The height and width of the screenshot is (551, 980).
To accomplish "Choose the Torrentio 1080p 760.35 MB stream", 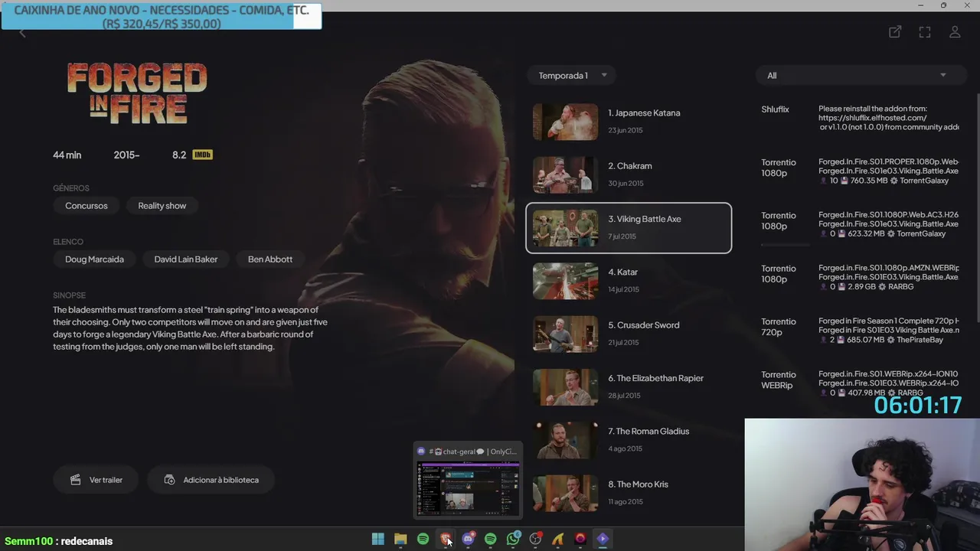I will [x=860, y=171].
